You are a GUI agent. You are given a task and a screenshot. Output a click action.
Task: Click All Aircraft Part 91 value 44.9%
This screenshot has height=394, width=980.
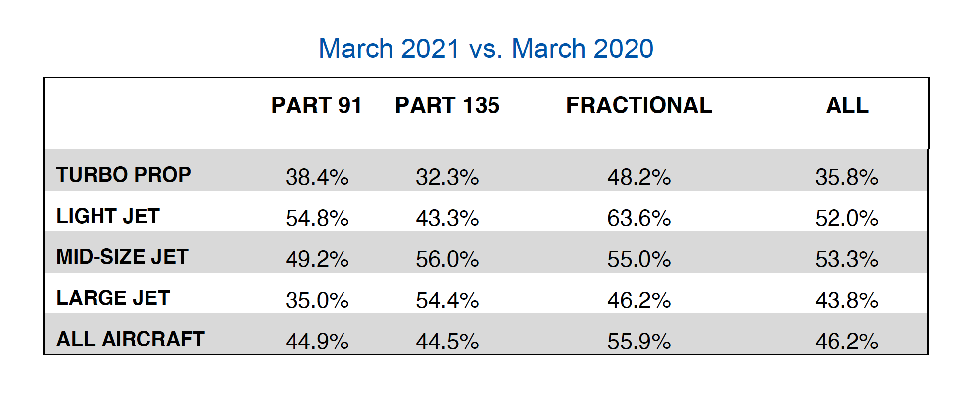click(317, 342)
